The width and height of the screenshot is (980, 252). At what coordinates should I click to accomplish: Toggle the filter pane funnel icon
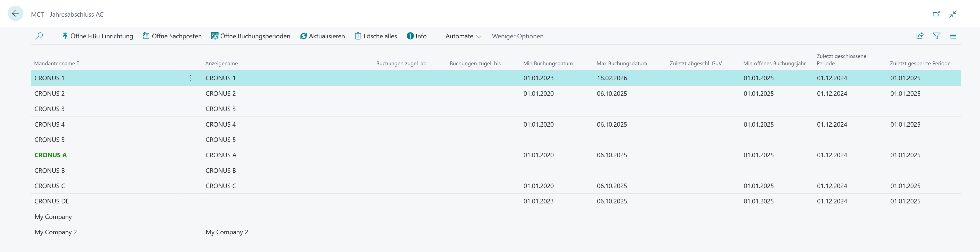point(937,36)
